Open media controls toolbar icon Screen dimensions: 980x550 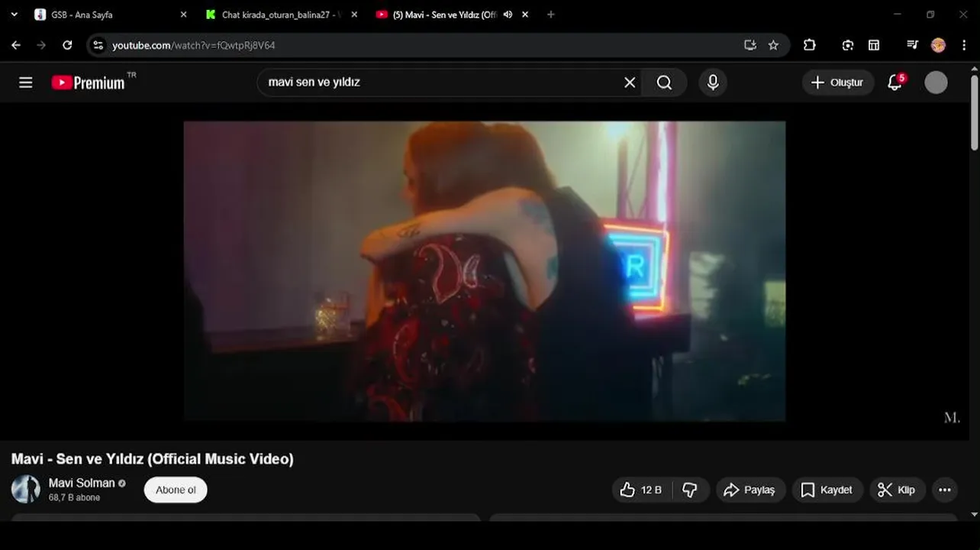coord(912,45)
